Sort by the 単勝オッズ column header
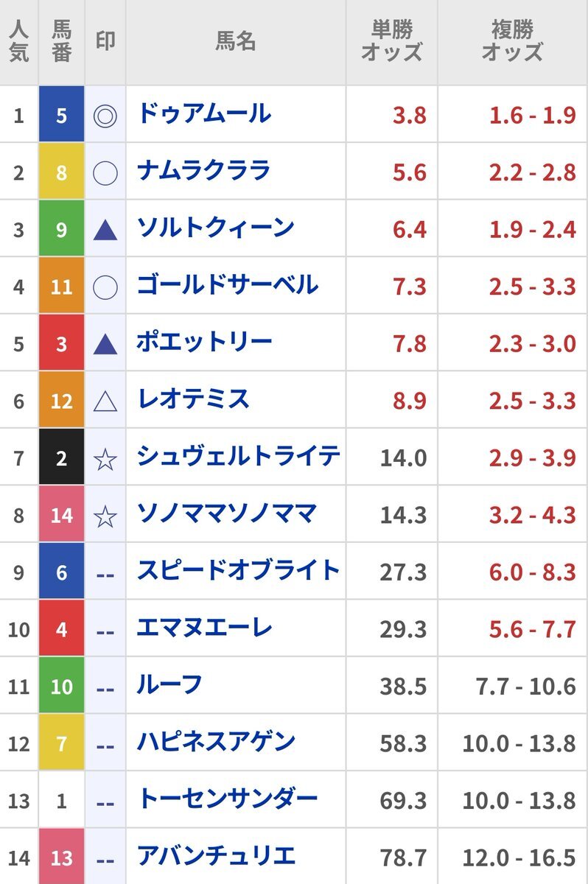This screenshot has width=588, height=884. click(x=392, y=41)
